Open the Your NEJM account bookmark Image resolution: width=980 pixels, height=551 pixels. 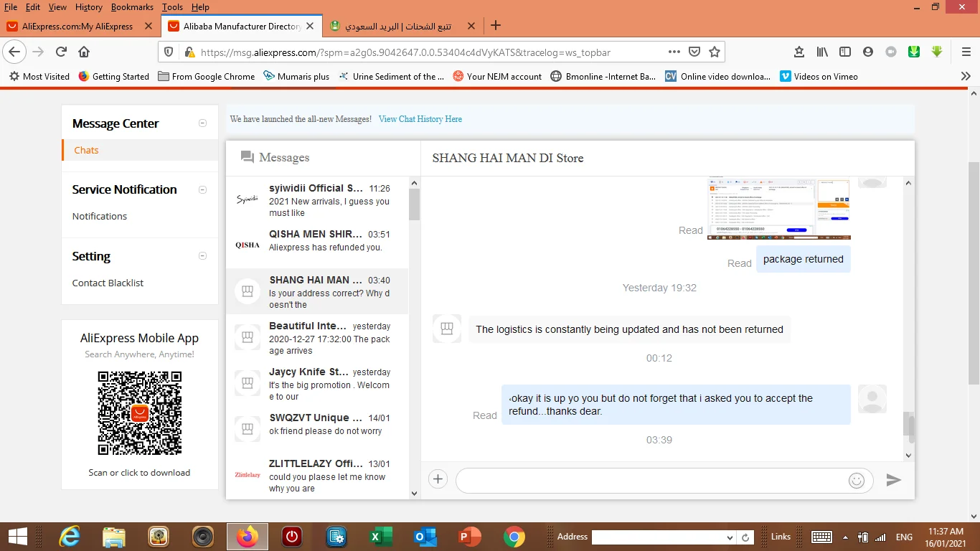click(497, 76)
